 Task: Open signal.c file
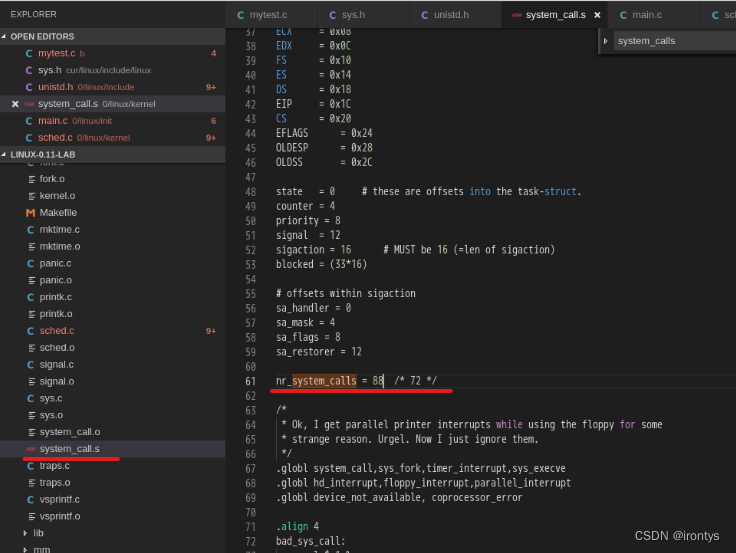coord(113,365)
